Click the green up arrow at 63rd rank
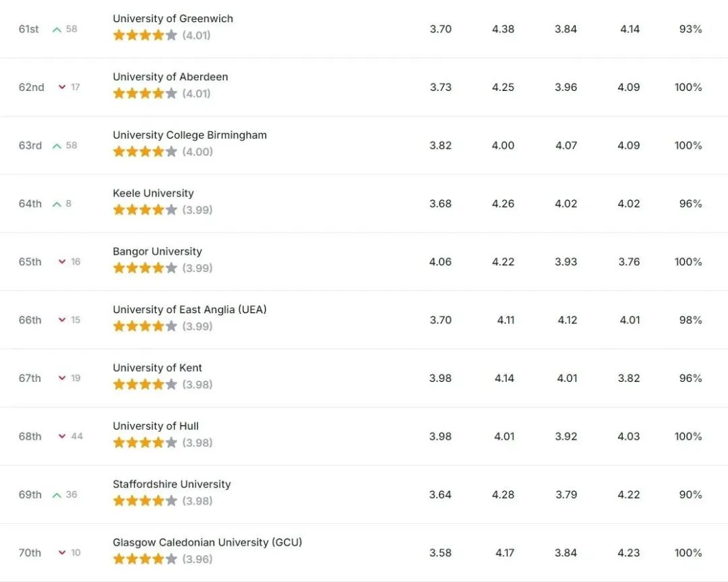The width and height of the screenshot is (728, 582). [57, 146]
